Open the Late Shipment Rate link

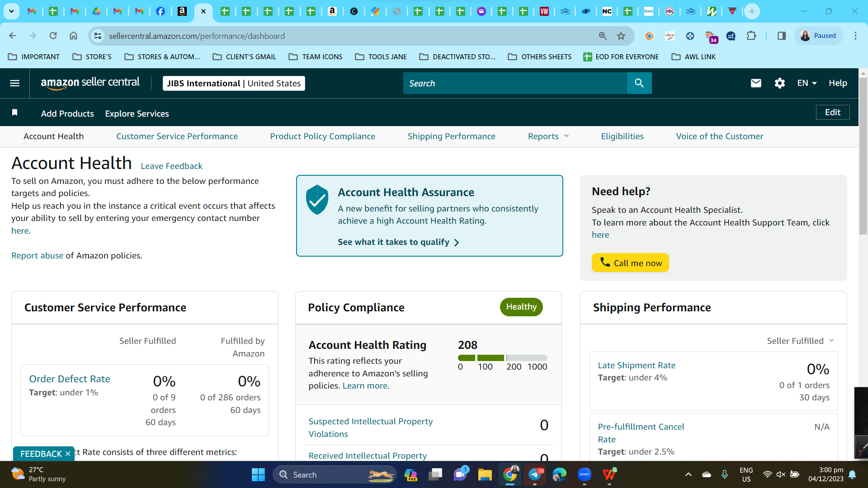(x=637, y=365)
